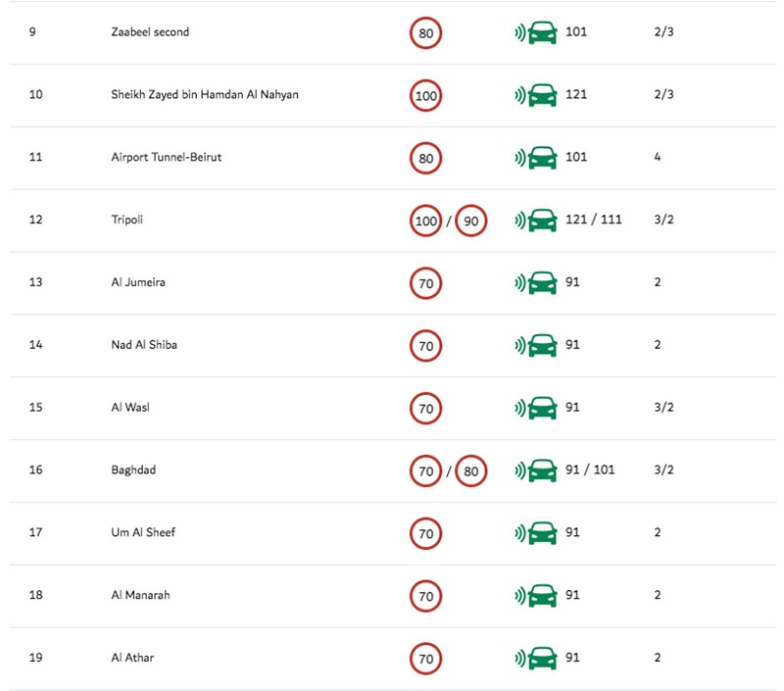Click the radar car icon for Um Al Sheef
The height and width of the screenshot is (691, 784).
(x=535, y=532)
